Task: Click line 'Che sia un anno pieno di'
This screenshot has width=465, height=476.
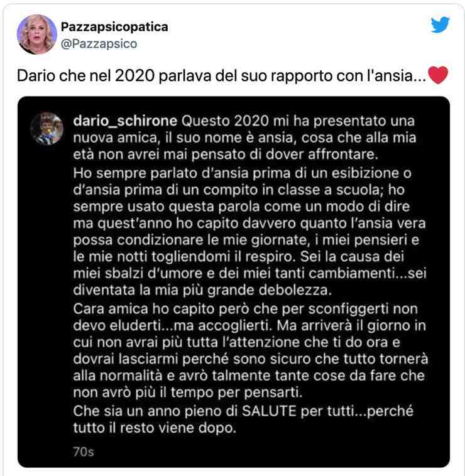Action: [x=156, y=411]
